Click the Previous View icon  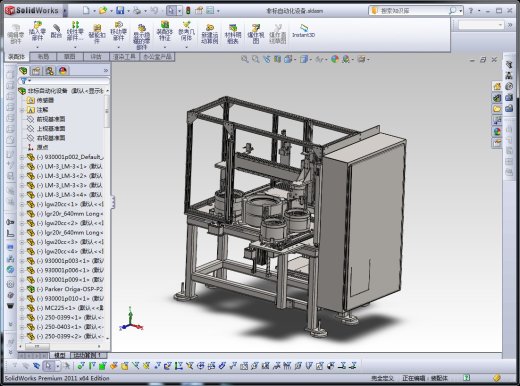tap(267, 59)
